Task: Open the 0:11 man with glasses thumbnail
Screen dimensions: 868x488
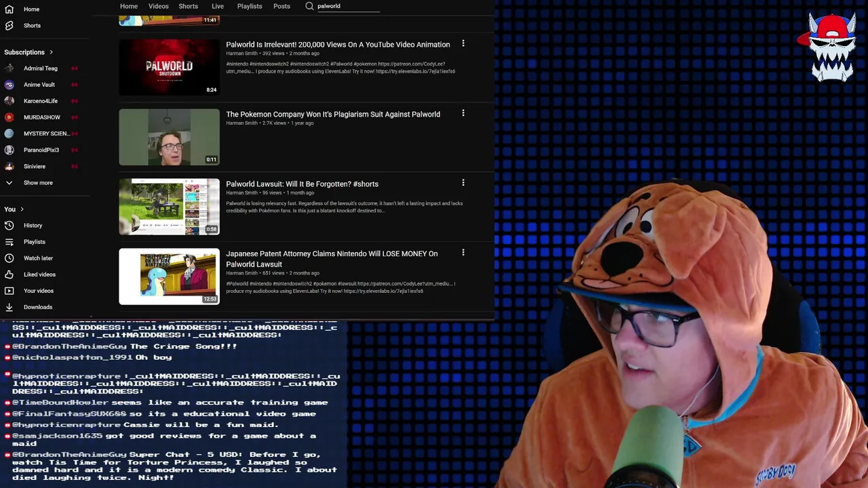Action: (x=170, y=137)
